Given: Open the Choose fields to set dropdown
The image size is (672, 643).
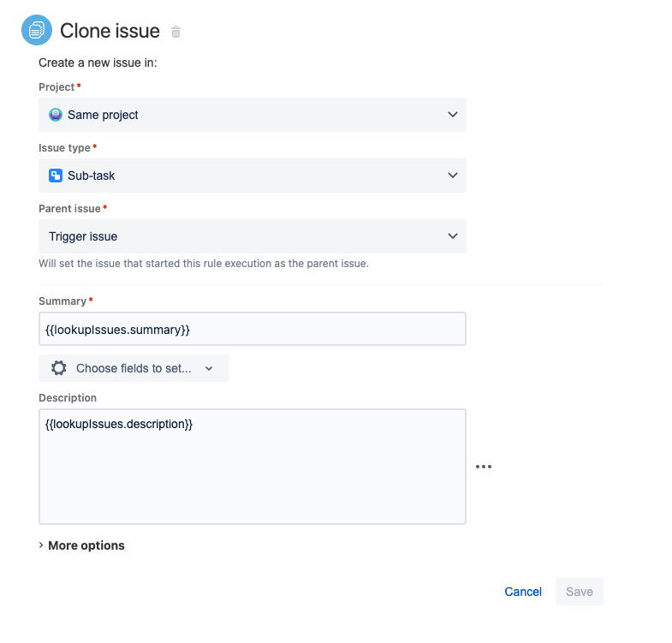Looking at the screenshot, I should point(134,368).
